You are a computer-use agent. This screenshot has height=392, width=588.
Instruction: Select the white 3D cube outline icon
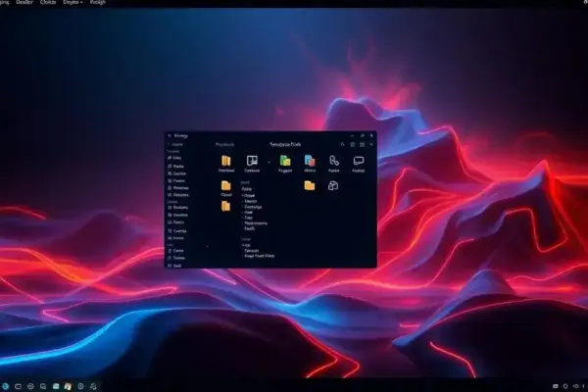pyautogui.click(x=333, y=185)
